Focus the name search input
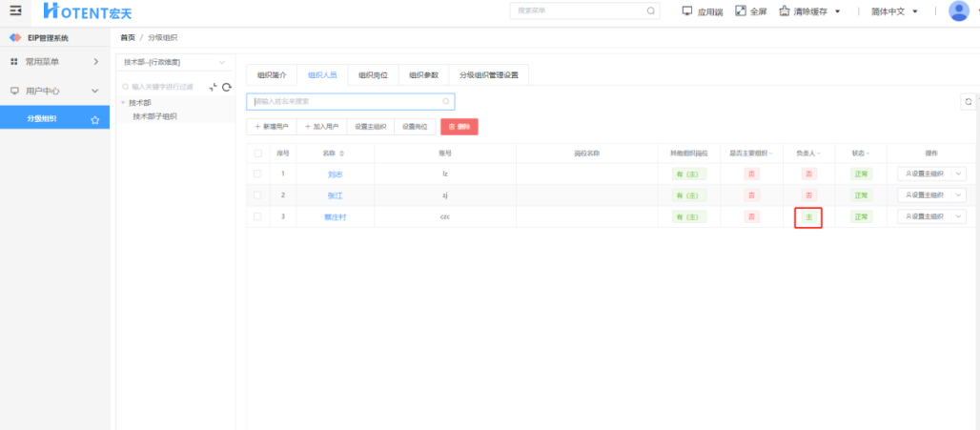 [351, 101]
